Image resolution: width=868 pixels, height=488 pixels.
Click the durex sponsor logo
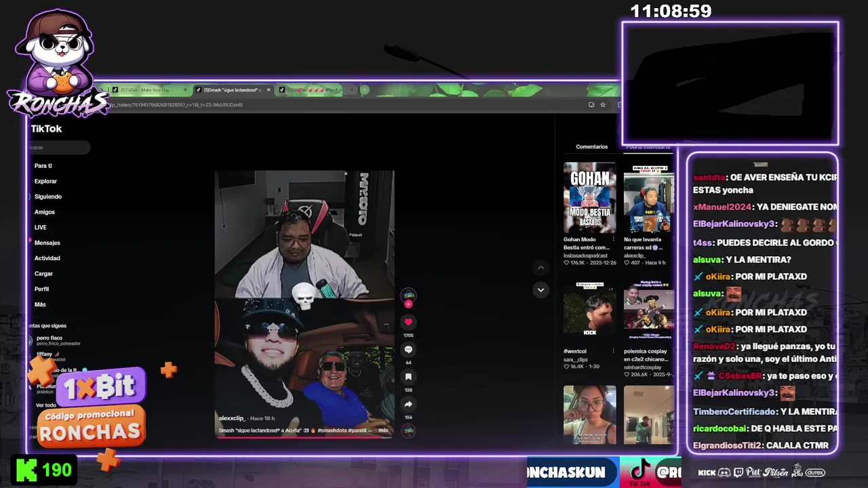tap(815, 472)
